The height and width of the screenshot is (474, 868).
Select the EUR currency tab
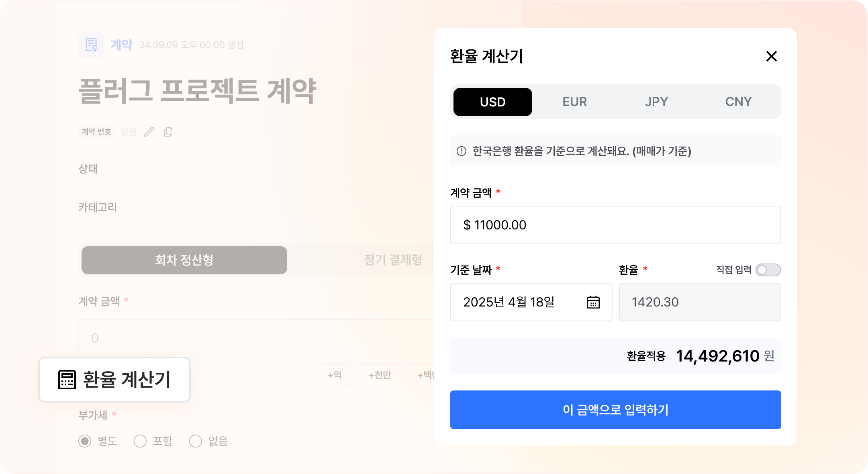[x=574, y=102]
